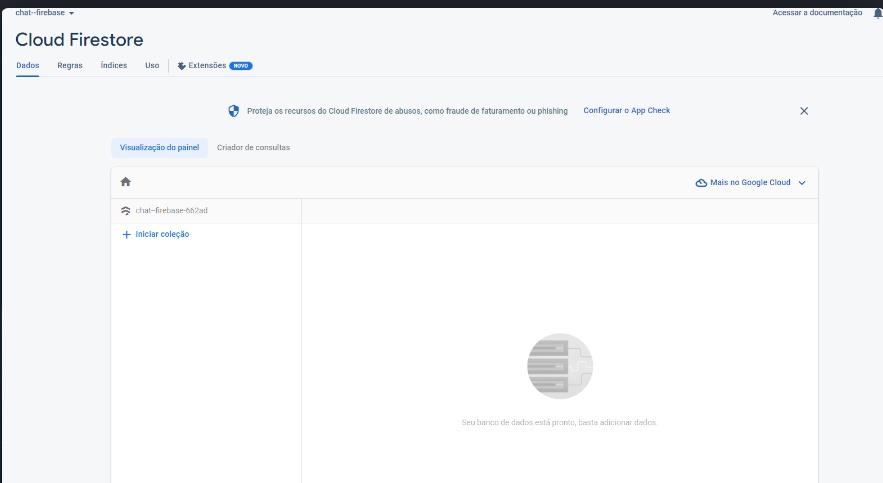Open the chat--firebase project dropdown
The image size is (883, 483).
(44, 12)
